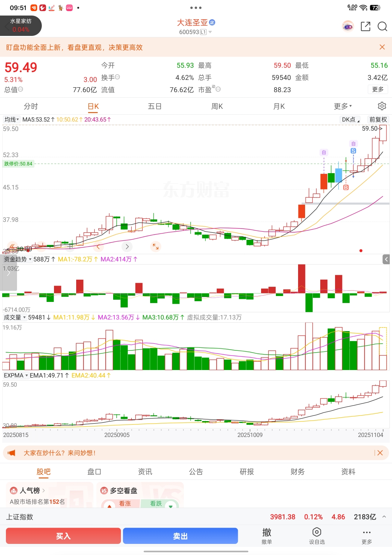Viewport: 392px width, 555px height.
Task: Open the EXPMA indicator dropdown
Action: click(x=16, y=376)
